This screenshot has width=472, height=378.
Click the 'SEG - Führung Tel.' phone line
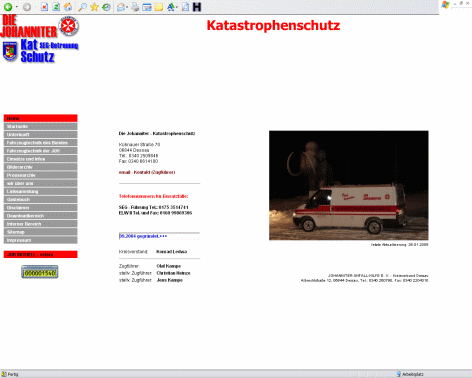pyautogui.click(x=154, y=207)
